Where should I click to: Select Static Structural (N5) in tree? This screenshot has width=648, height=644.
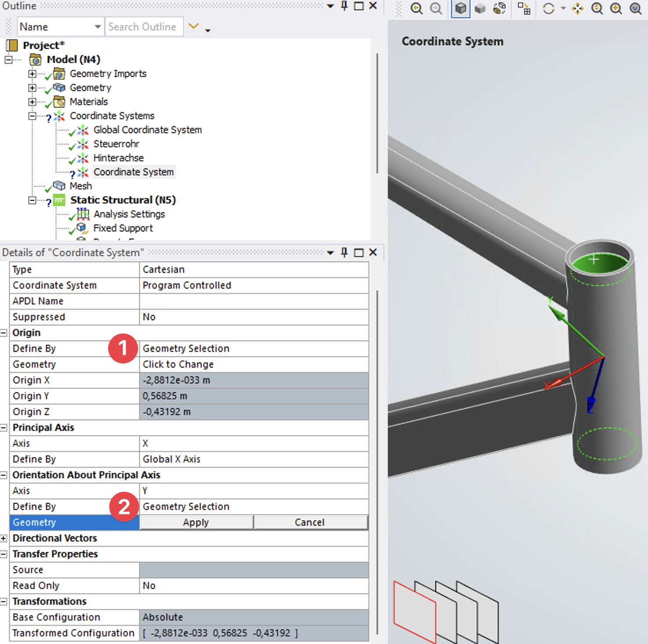click(x=123, y=200)
